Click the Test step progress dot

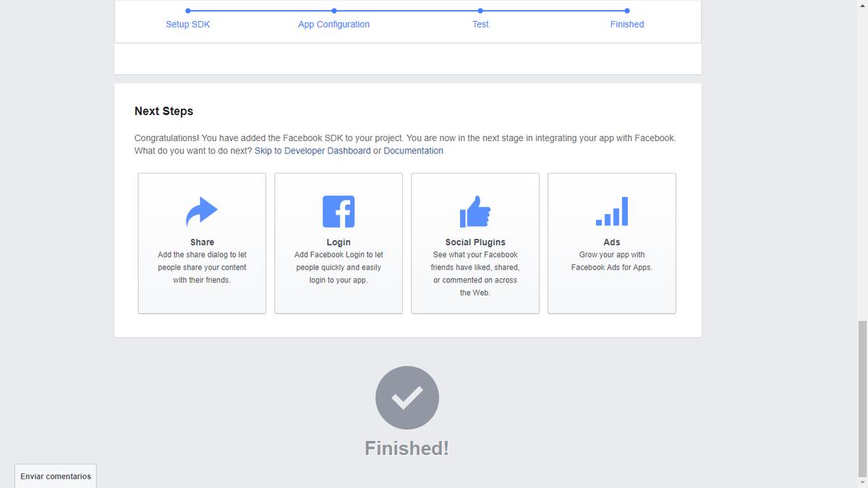point(480,11)
